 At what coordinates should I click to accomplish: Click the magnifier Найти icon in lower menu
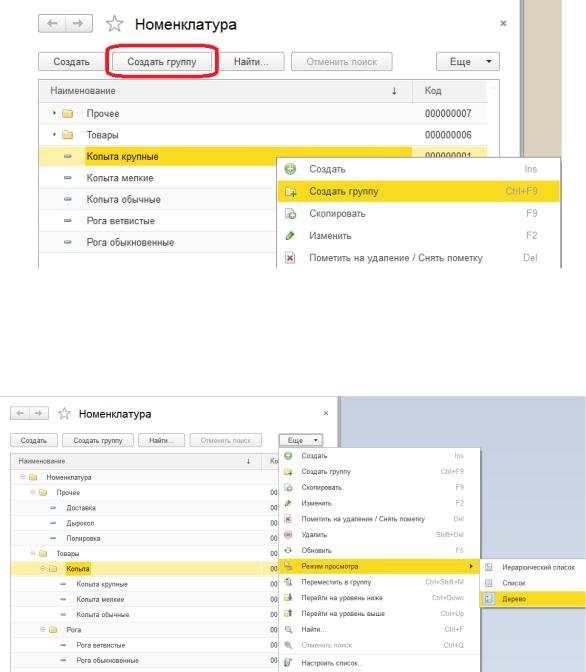pos(288,630)
